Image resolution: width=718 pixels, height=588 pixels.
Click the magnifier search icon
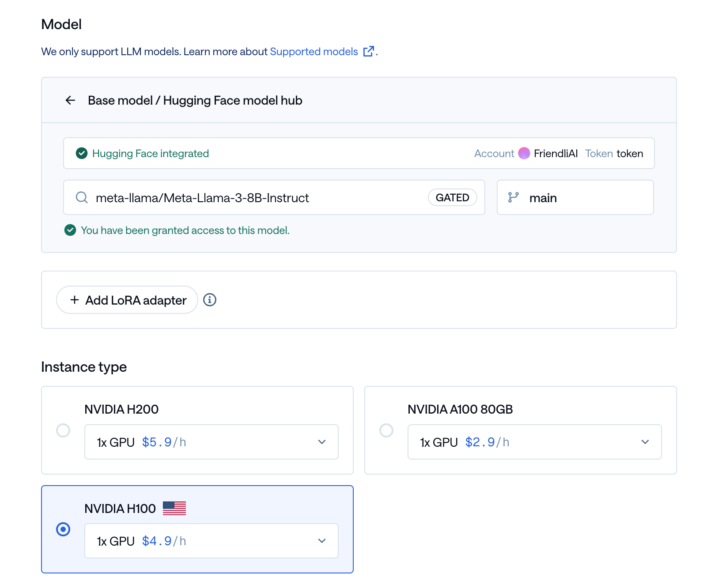click(81, 197)
